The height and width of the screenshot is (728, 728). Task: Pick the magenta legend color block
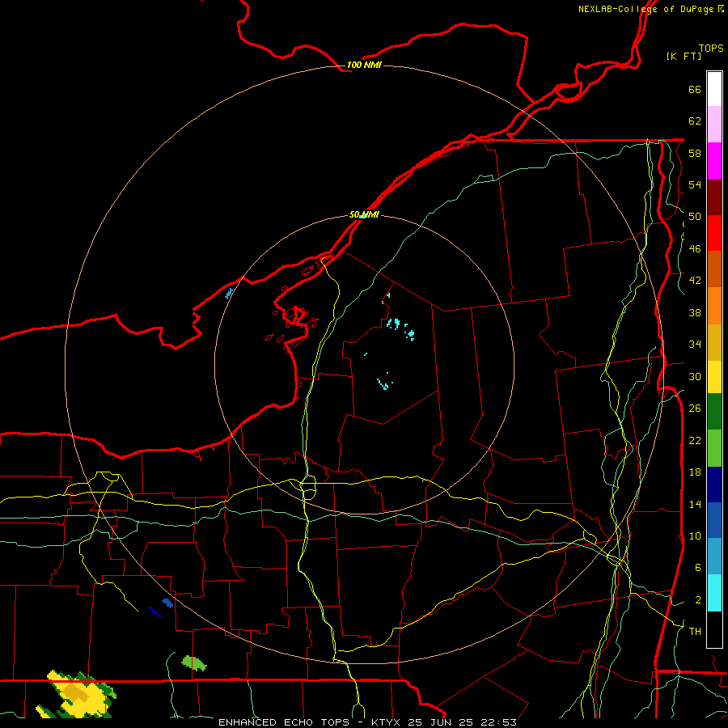pos(714,161)
